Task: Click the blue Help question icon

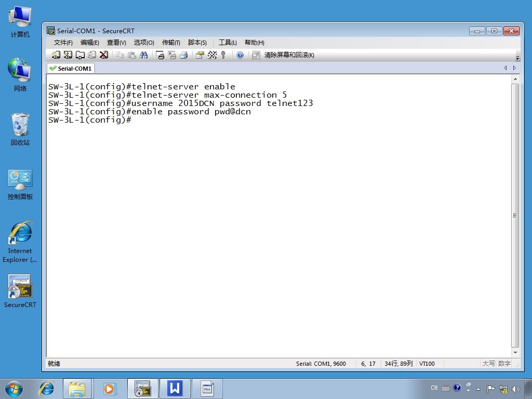Action: pyautogui.click(x=240, y=55)
